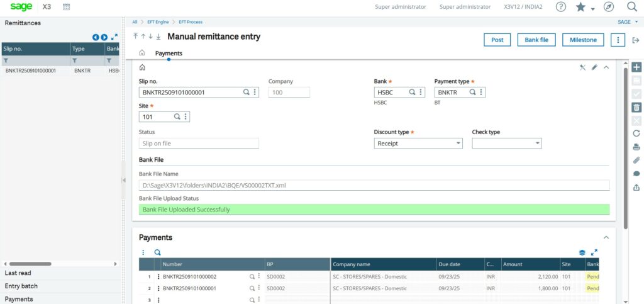Click the Refresh icon in right toolbar
644x304 pixels.
636,133
